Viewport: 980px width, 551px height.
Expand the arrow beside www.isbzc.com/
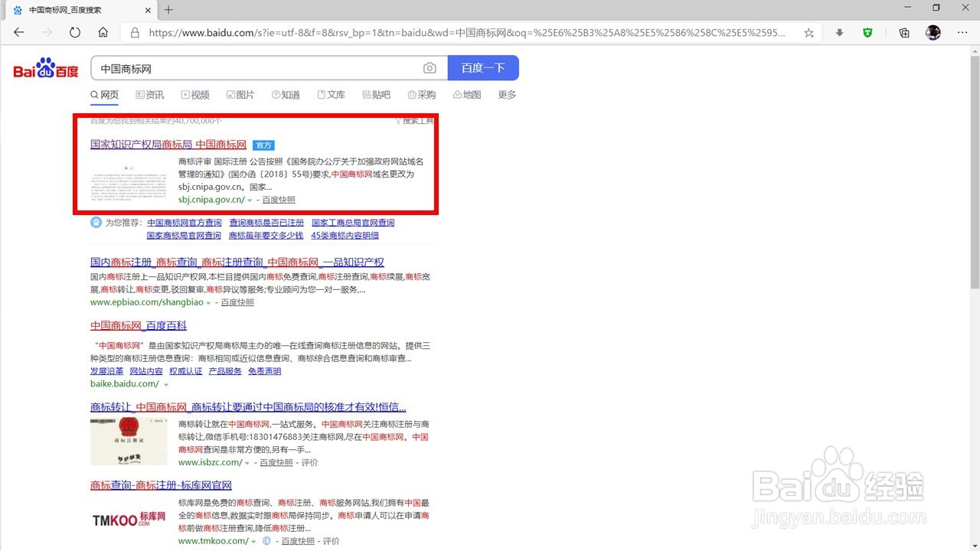pyautogui.click(x=247, y=463)
